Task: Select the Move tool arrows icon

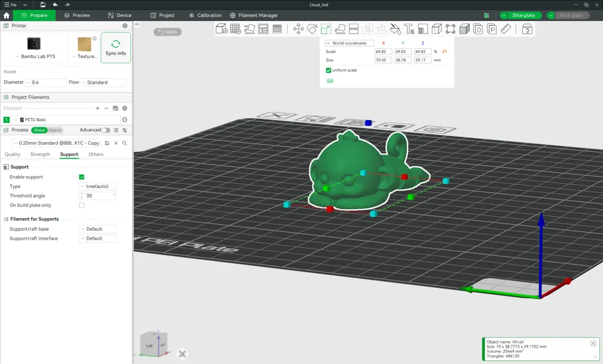Action: pyautogui.click(x=298, y=29)
